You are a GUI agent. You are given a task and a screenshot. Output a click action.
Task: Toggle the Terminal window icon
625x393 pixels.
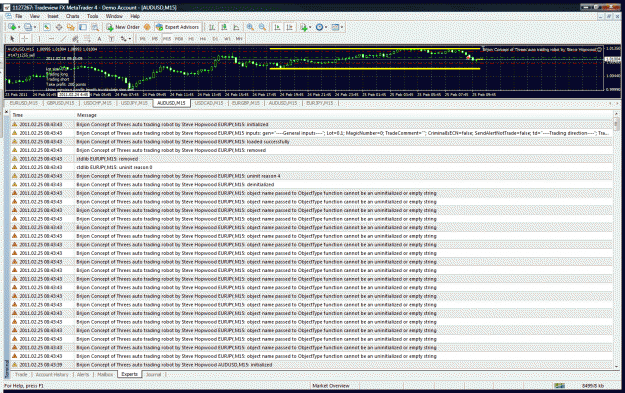coord(83,27)
